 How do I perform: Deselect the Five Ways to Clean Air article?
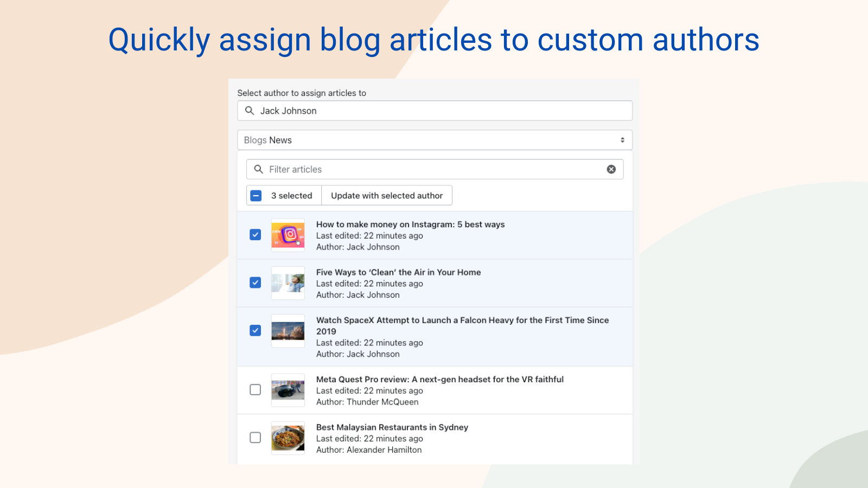coord(255,282)
